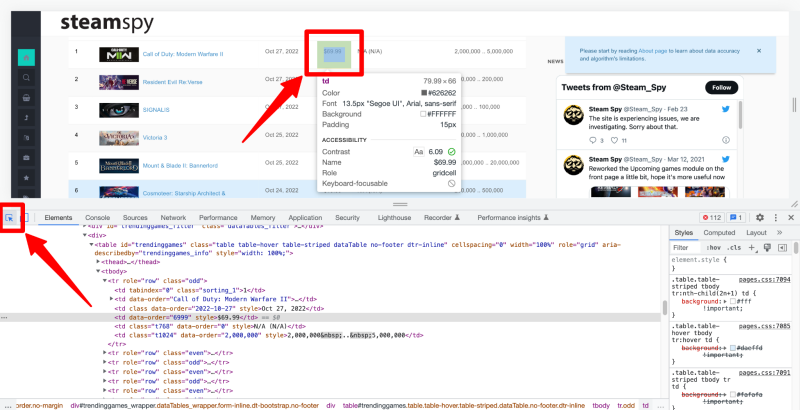Click the reply icon on Feb 23 tweet
Image resolution: width=800 pixels, height=410 pixels.
pyautogui.click(x=592, y=140)
